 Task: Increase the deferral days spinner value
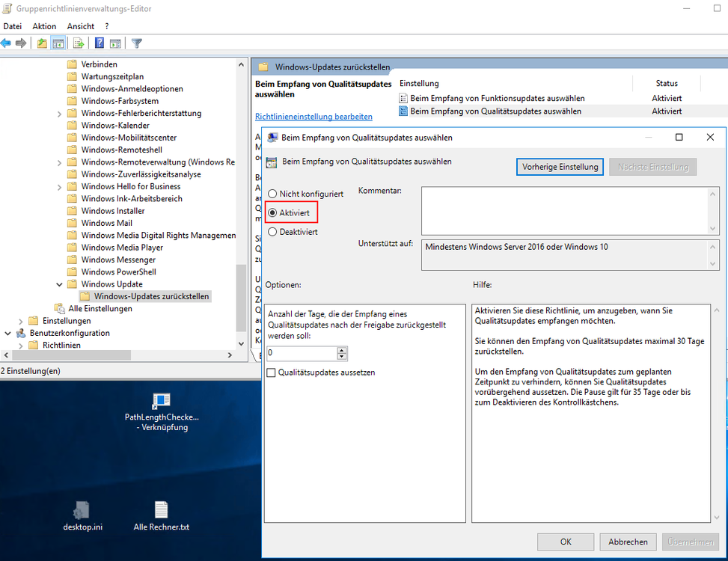[342, 350]
